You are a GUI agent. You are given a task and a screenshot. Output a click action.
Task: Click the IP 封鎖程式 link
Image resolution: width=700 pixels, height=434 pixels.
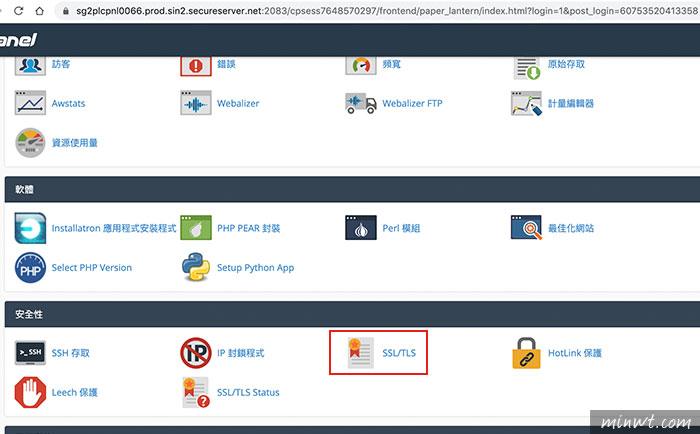[240, 353]
